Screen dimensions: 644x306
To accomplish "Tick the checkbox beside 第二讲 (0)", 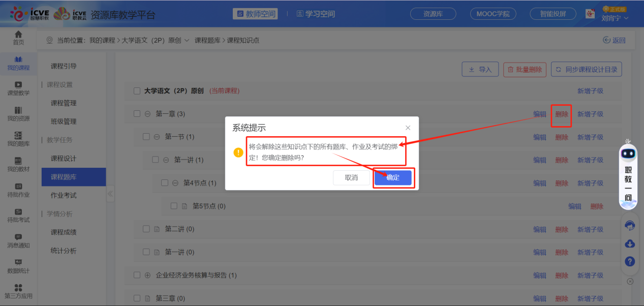I will (x=145, y=229).
